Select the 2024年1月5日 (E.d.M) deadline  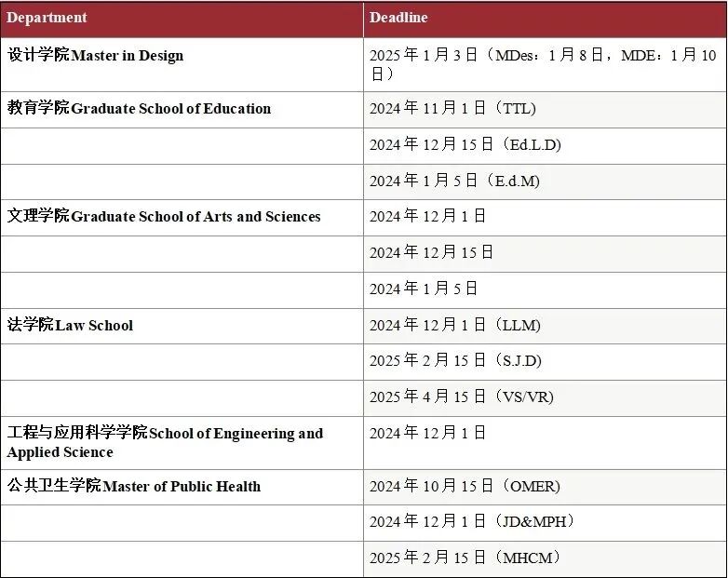point(546,182)
